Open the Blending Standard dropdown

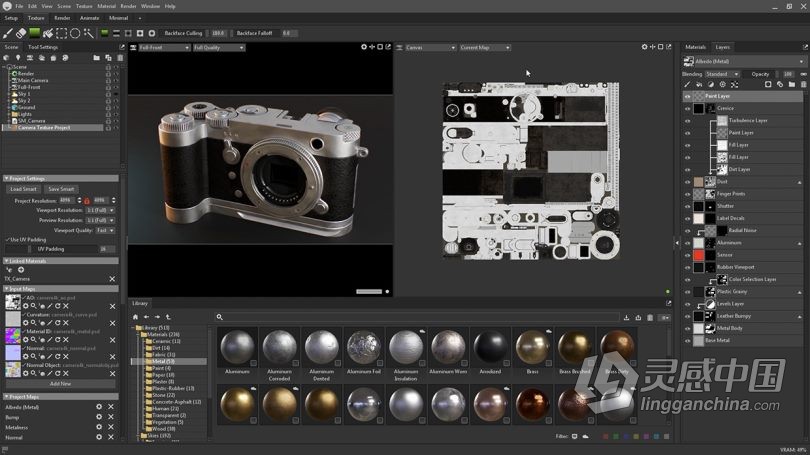722,74
